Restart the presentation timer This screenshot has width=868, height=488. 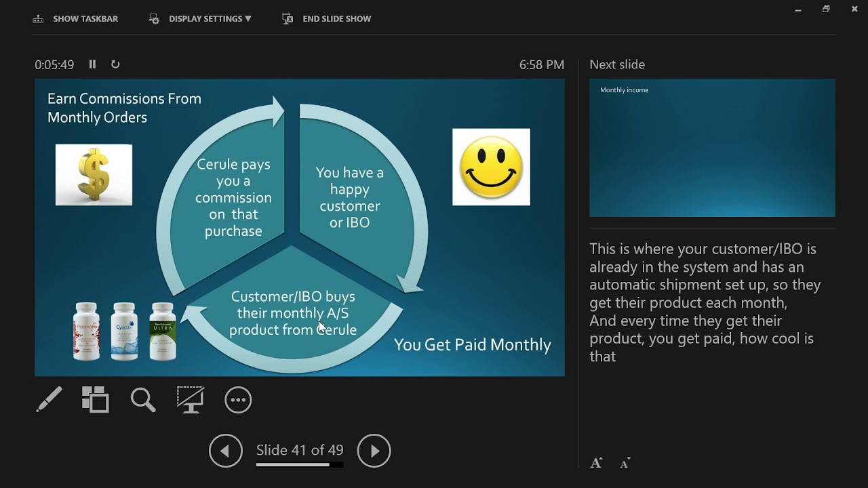pyautogui.click(x=115, y=64)
